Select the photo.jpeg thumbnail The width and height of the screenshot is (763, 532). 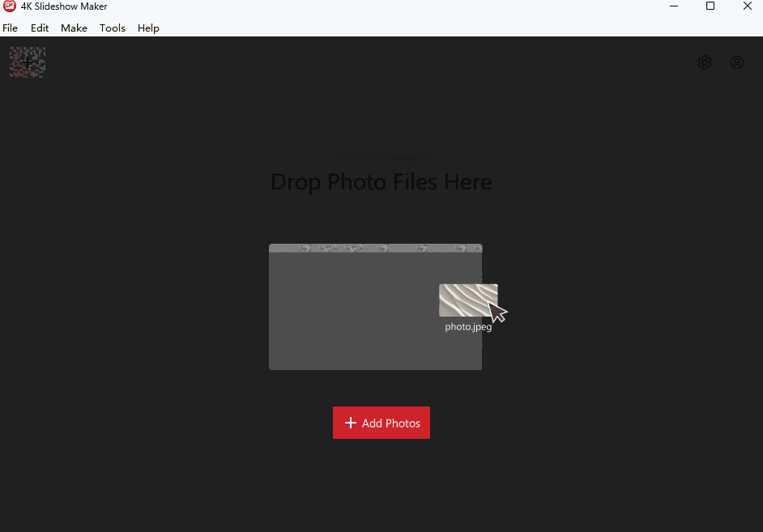pyautogui.click(x=468, y=300)
